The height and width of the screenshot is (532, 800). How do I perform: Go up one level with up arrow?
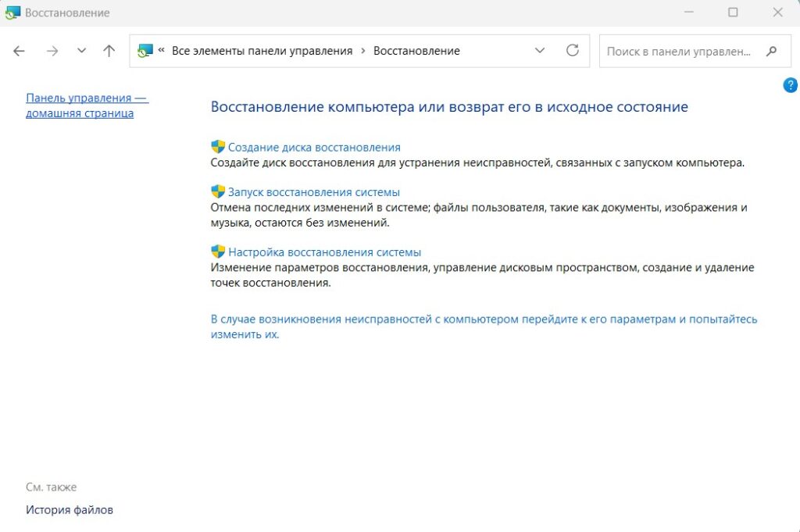pyautogui.click(x=109, y=51)
